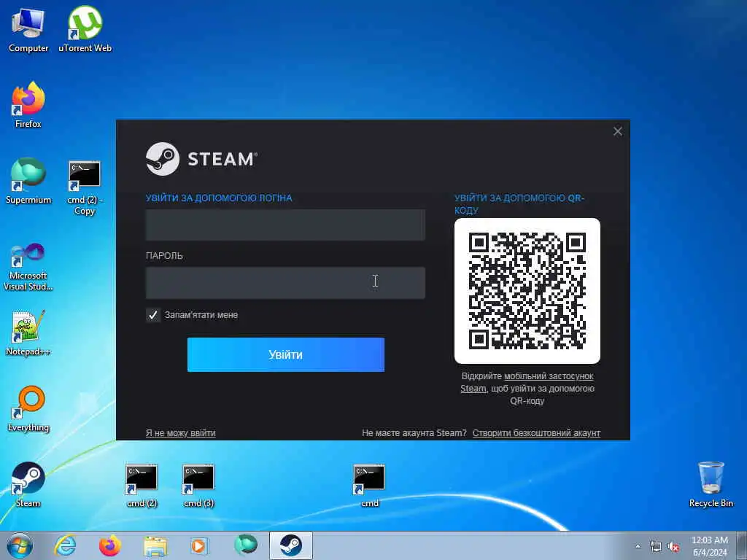Select the Microsoft Visual Studio shortcut
The height and width of the screenshot is (560, 747).
[x=28, y=267]
